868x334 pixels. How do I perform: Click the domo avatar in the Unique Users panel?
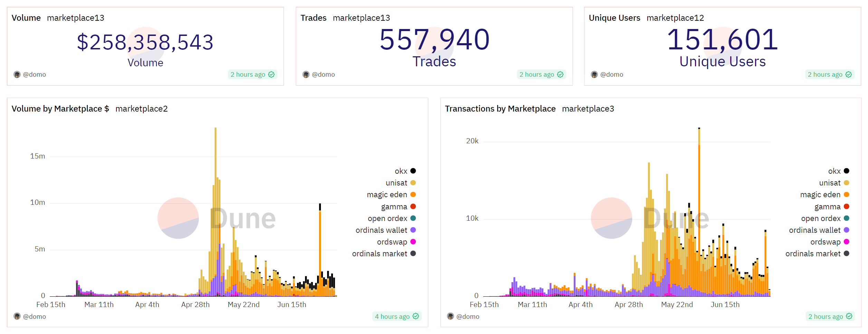coord(594,75)
